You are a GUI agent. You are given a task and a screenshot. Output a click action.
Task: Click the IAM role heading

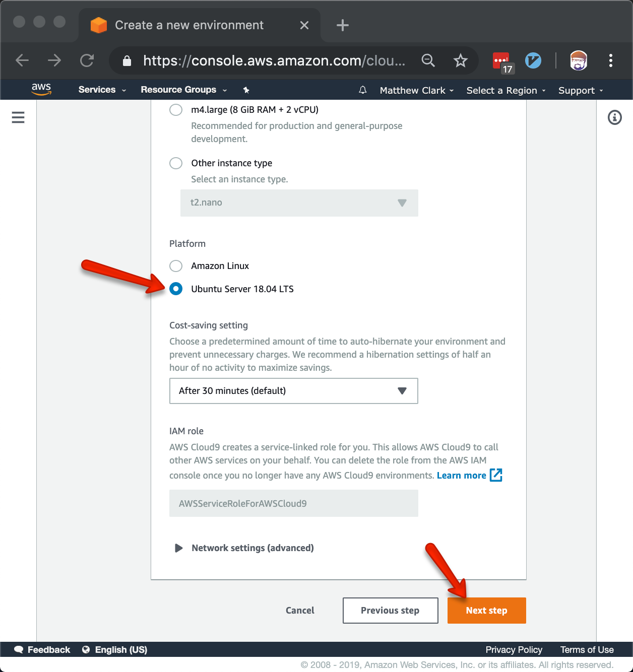click(x=186, y=431)
